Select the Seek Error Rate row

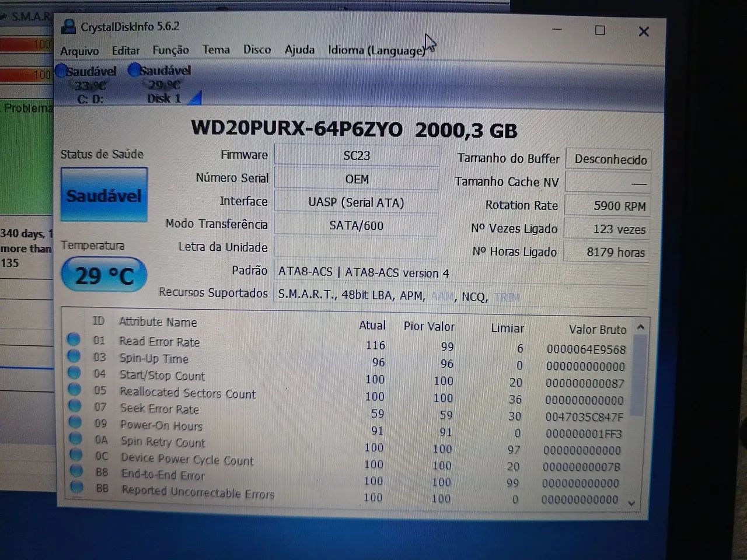pos(347,411)
